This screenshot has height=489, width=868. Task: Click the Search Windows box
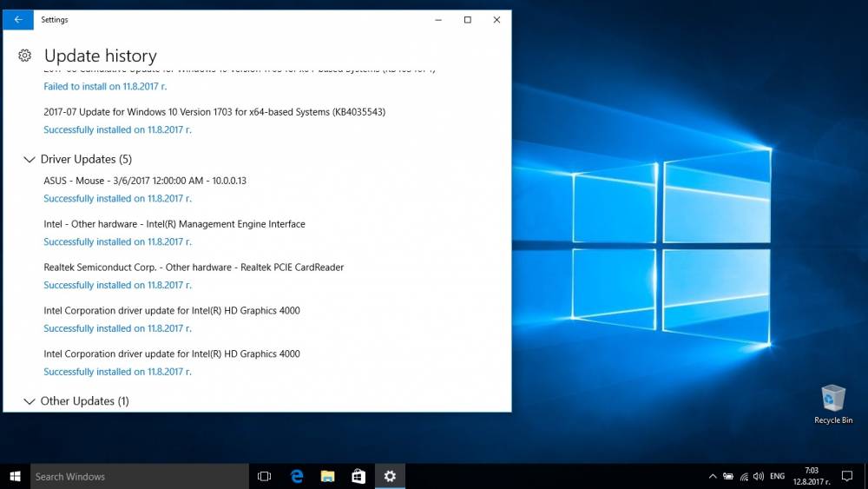point(140,476)
